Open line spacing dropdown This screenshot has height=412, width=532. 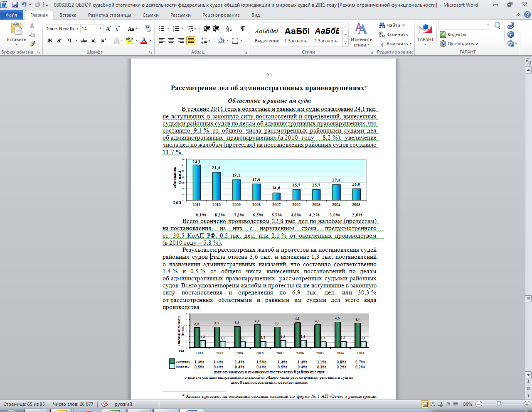pos(205,41)
